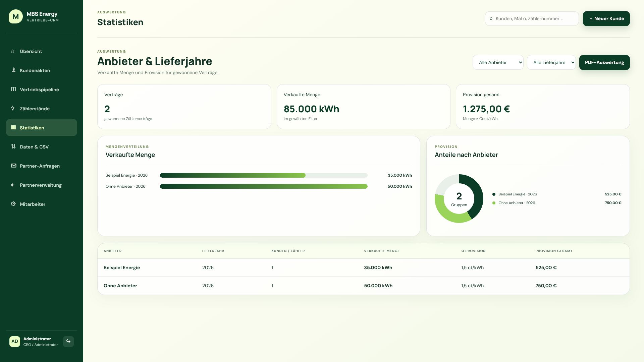The width and height of the screenshot is (644, 362).
Task: Click the search magnifier icon
Action: pos(491,19)
